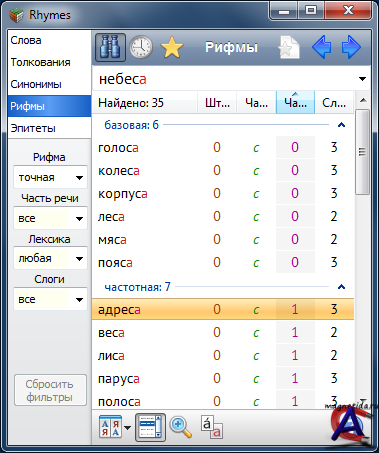
Task: Click the scrollbar up arrow
Action: click(x=363, y=100)
